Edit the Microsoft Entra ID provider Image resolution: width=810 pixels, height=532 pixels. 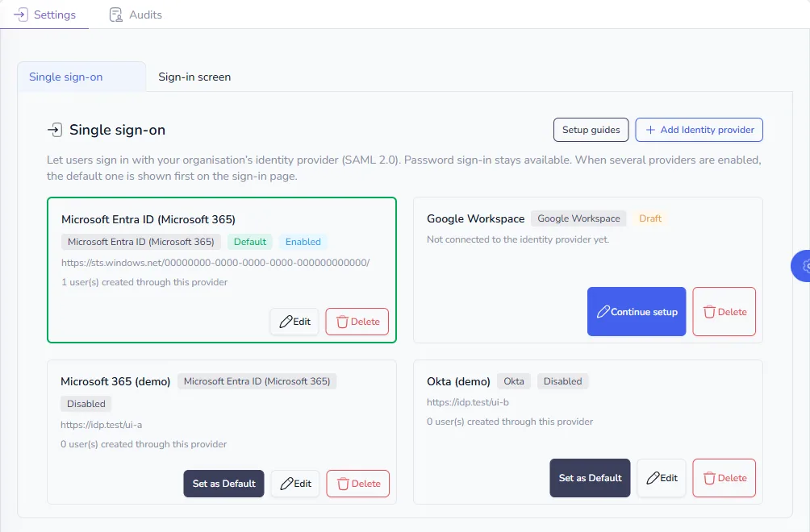click(294, 322)
